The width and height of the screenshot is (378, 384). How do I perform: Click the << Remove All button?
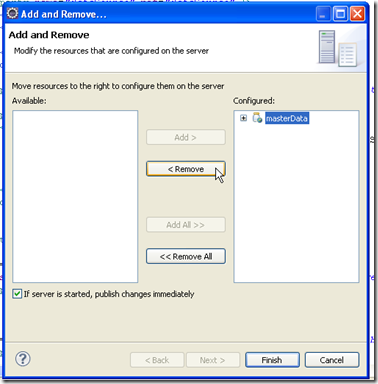pos(186,256)
